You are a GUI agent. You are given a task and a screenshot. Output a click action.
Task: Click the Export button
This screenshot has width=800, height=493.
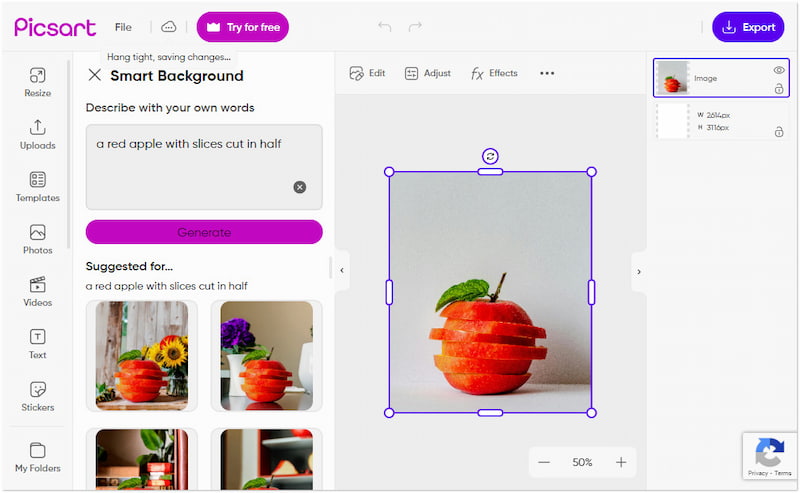748,27
